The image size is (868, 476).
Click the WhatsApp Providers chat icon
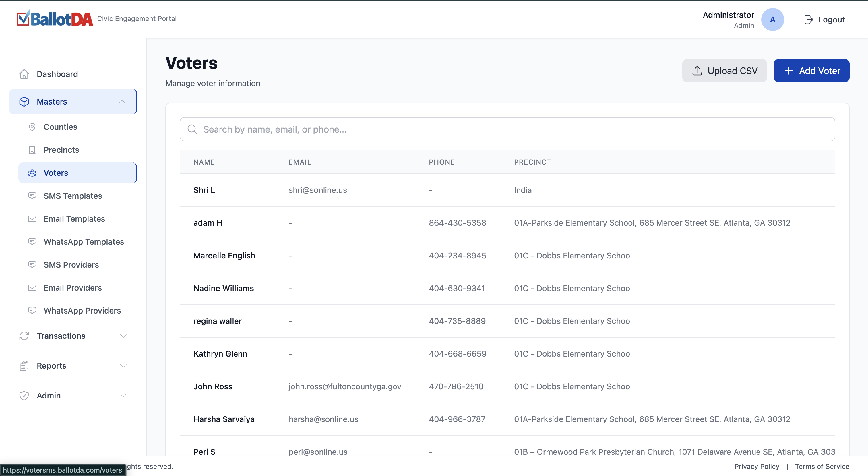click(32, 310)
